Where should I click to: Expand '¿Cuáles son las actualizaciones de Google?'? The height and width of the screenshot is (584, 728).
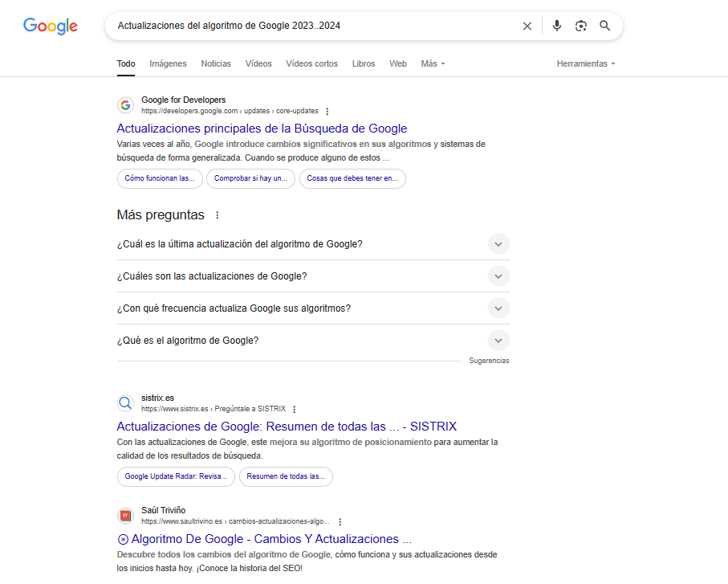click(313, 276)
